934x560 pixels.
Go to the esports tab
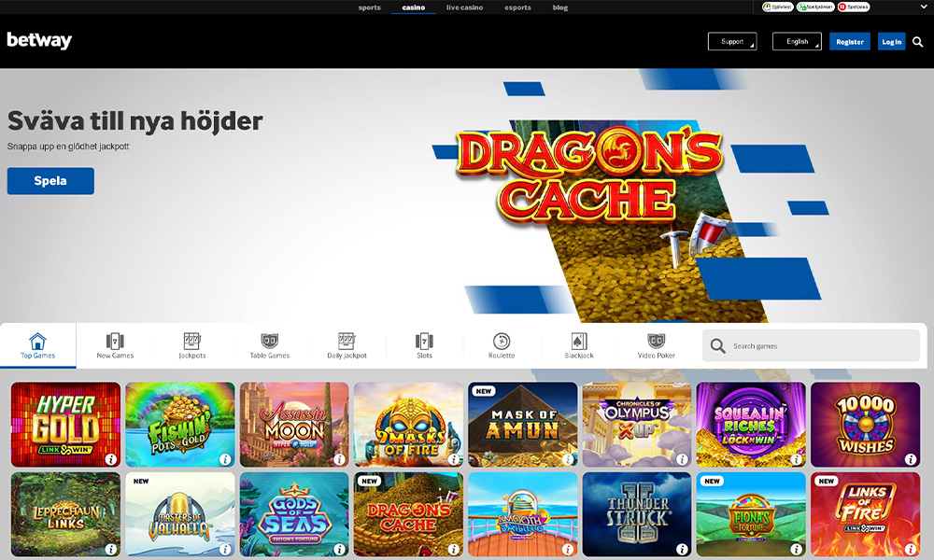[517, 7]
